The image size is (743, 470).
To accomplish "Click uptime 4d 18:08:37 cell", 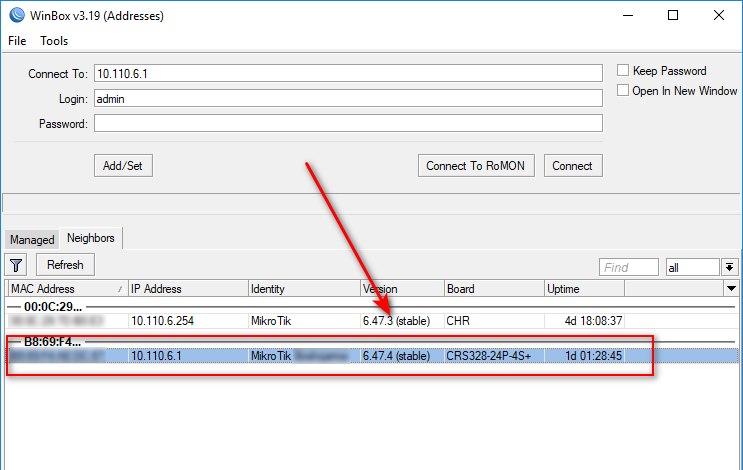I will 593,321.
